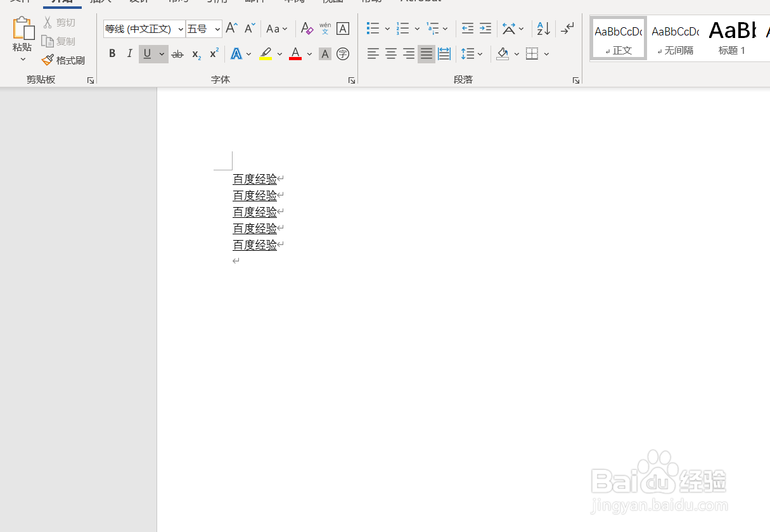Toggle bold formatting
This screenshot has width=770, height=532.
click(112, 54)
